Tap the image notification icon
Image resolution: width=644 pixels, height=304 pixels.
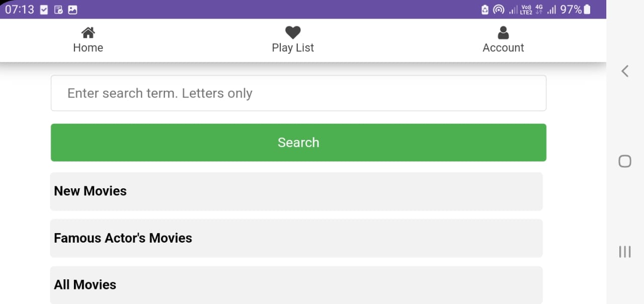tap(72, 10)
